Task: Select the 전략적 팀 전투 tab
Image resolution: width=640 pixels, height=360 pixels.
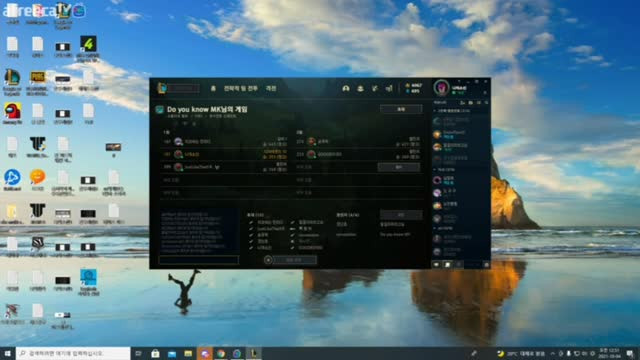Action: [240, 89]
